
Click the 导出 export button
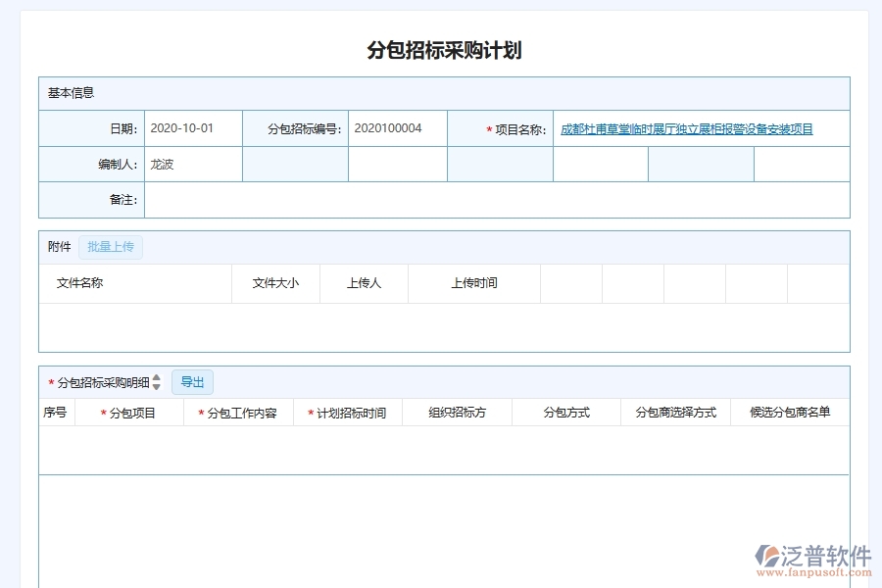(x=192, y=382)
